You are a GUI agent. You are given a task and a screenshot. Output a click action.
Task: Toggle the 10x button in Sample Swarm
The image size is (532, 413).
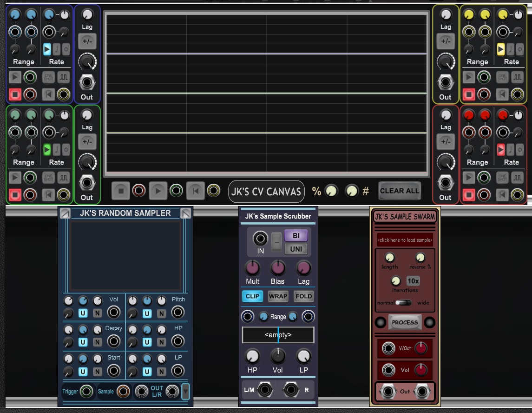click(x=413, y=281)
